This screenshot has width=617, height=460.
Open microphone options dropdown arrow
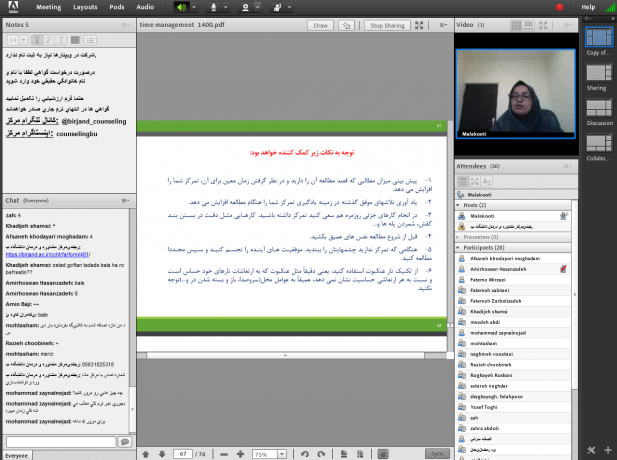[226, 7]
